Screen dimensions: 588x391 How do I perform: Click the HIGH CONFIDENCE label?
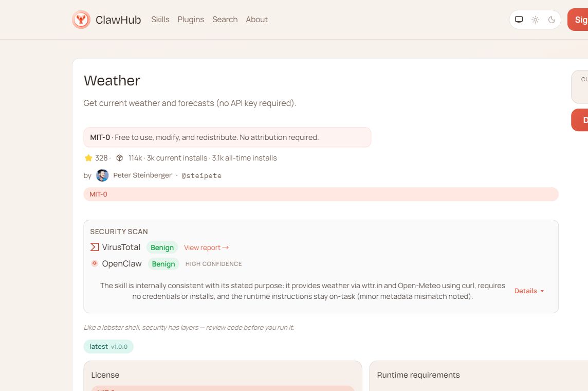coord(214,264)
